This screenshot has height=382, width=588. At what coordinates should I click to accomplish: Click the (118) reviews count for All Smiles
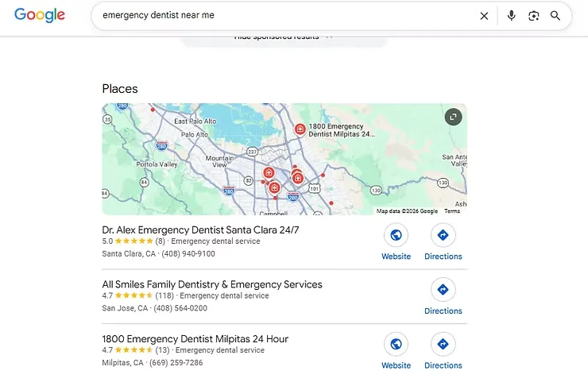[164, 295]
